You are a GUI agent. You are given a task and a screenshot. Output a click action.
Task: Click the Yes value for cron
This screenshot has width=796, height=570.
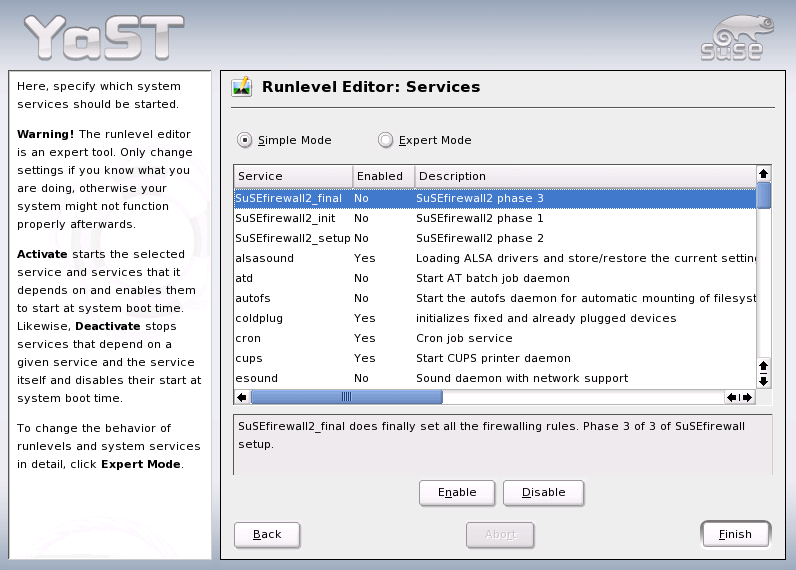pyautogui.click(x=364, y=339)
